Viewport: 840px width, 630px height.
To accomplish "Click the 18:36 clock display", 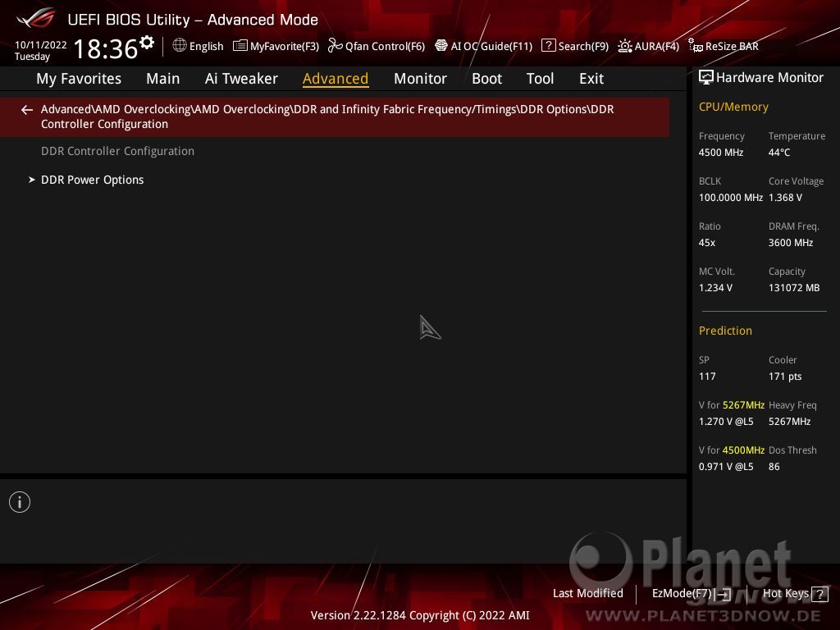I will 106,48.
